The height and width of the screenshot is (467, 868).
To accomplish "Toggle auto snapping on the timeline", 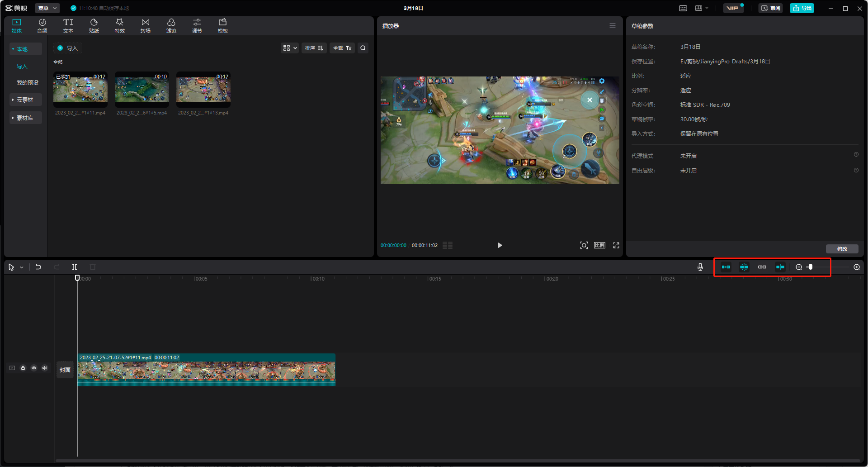I will [744, 267].
